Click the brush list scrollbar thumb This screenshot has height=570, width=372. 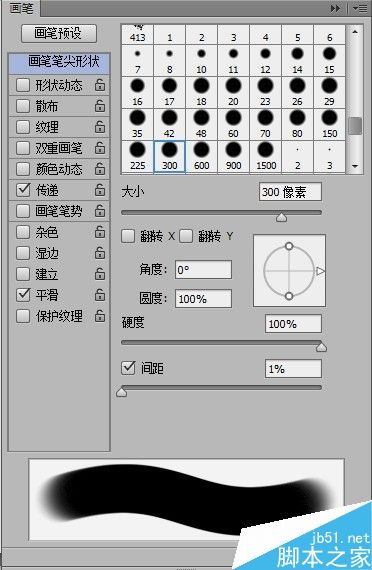point(355,126)
